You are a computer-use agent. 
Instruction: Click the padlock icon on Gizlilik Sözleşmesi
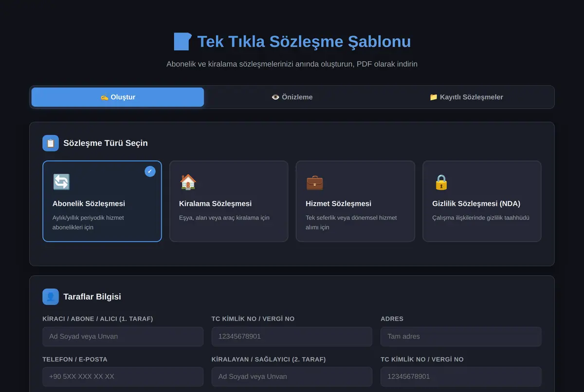point(441,182)
